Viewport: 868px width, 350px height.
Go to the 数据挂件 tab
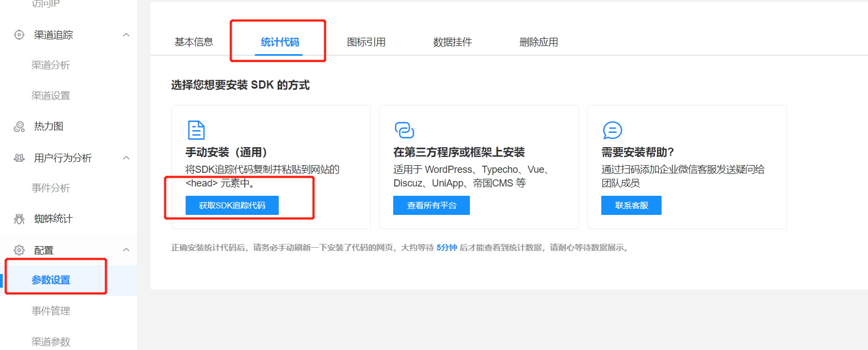pyautogui.click(x=452, y=42)
